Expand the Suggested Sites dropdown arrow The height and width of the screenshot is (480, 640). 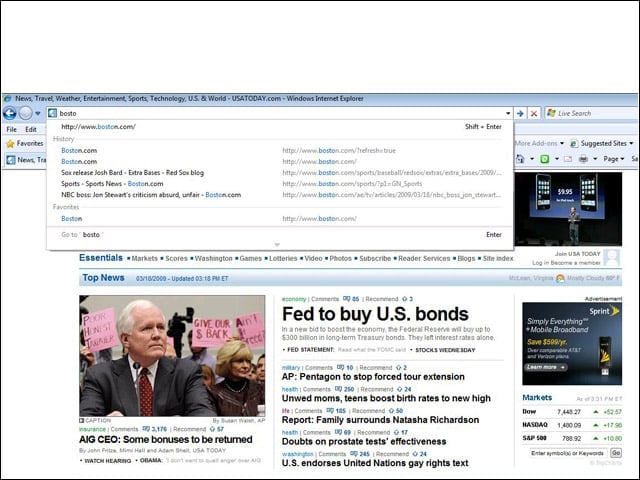pos(631,143)
